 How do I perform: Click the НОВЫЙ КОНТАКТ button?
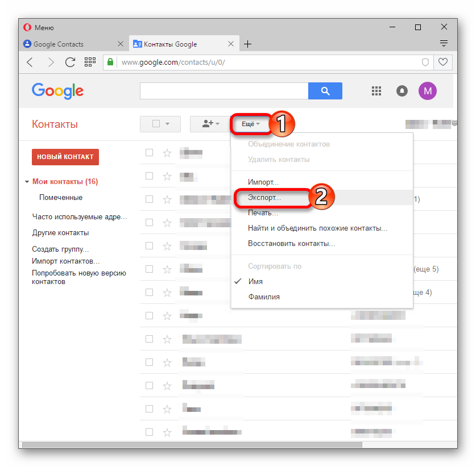tap(65, 157)
